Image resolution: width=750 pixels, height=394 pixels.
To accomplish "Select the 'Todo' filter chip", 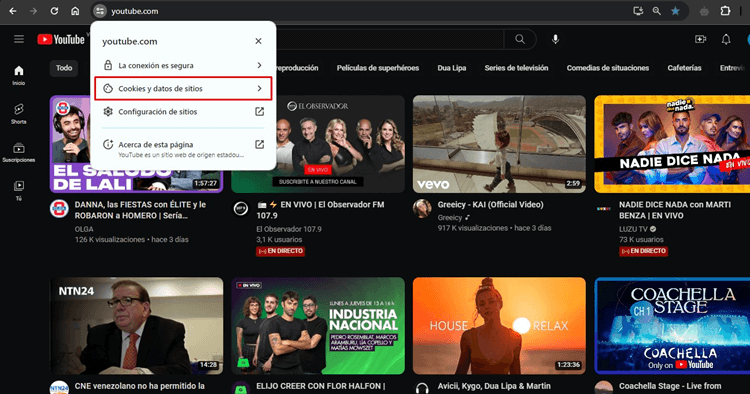I will (64, 68).
